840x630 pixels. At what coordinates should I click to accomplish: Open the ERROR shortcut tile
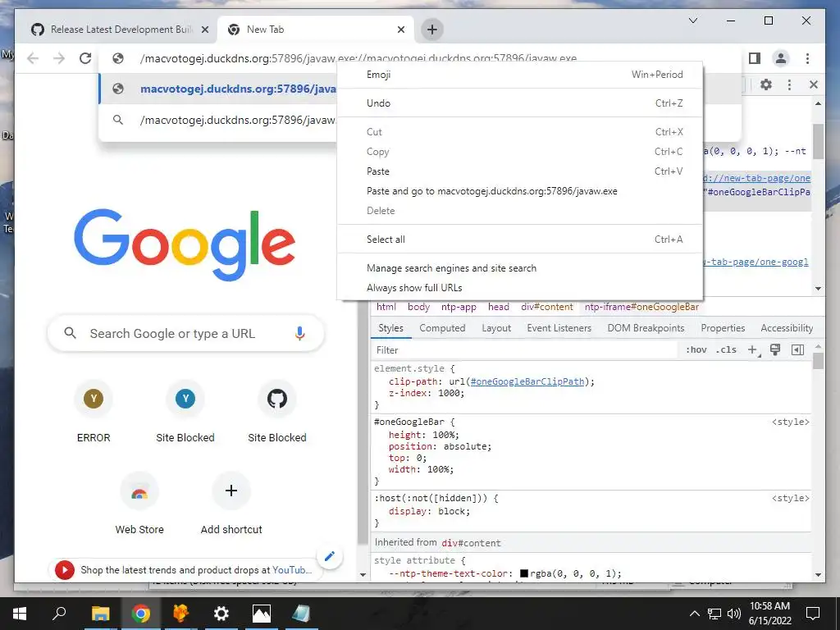click(x=94, y=413)
